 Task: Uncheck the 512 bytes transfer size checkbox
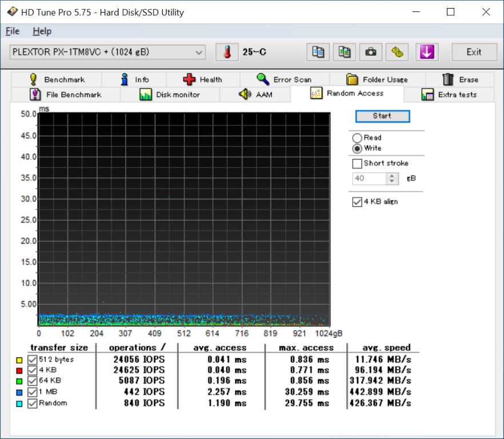(x=33, y=360)
